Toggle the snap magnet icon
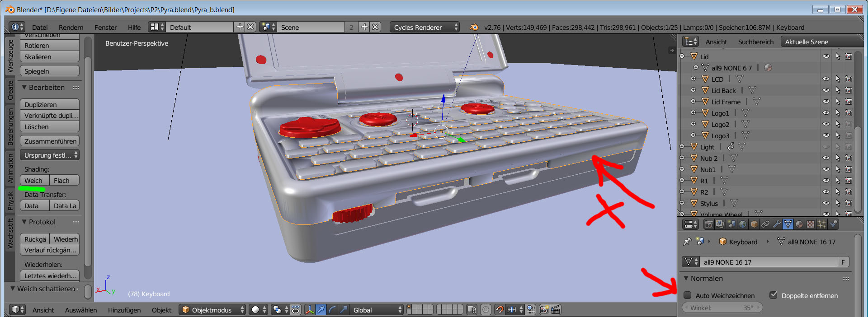The width and height of the screenshot is (868, 317). coord(499,310)
